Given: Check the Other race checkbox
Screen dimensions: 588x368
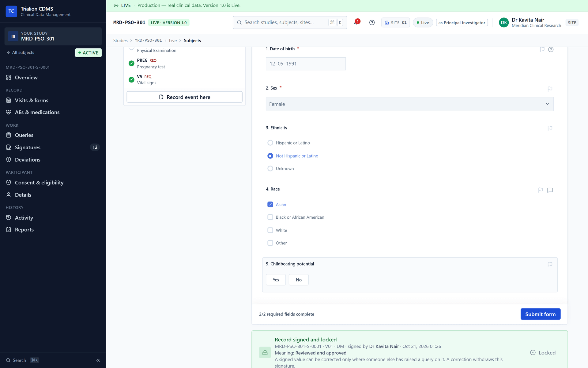Looking at the screenshot, I should 270,243.
